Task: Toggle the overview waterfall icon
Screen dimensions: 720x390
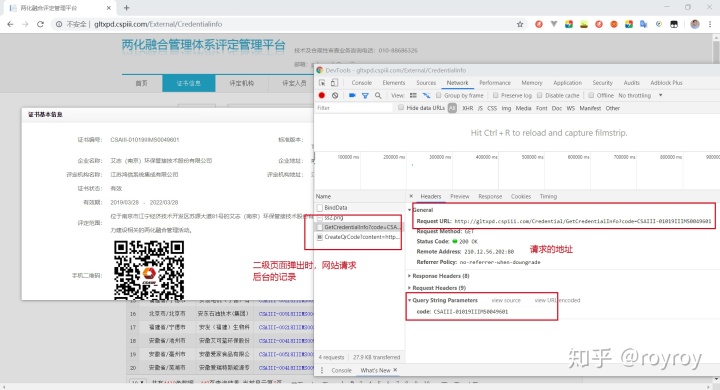Action: click(427, 96)
